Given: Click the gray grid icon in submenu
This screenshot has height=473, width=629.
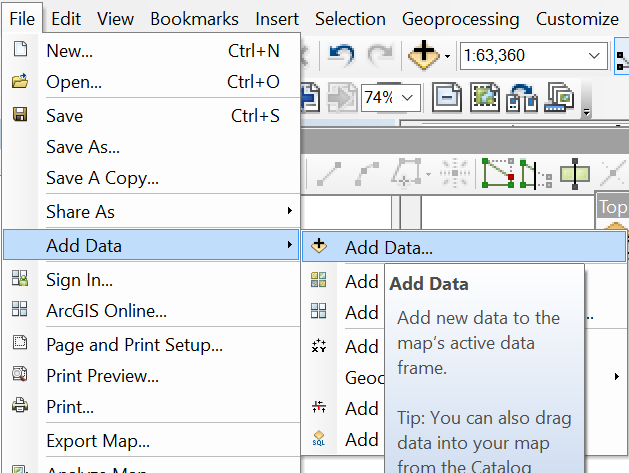Looking at the screenshot, I should 319,311.
